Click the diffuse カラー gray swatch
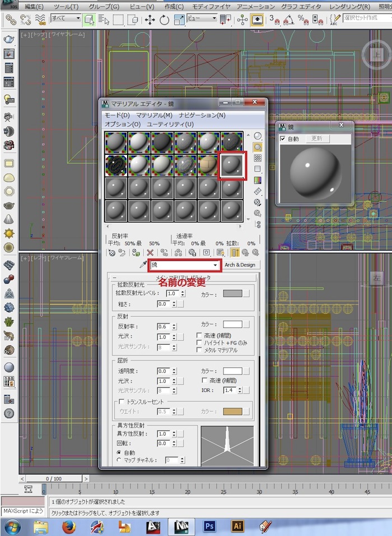This screenshot has height=536, width=392. [x=232, y=293]
